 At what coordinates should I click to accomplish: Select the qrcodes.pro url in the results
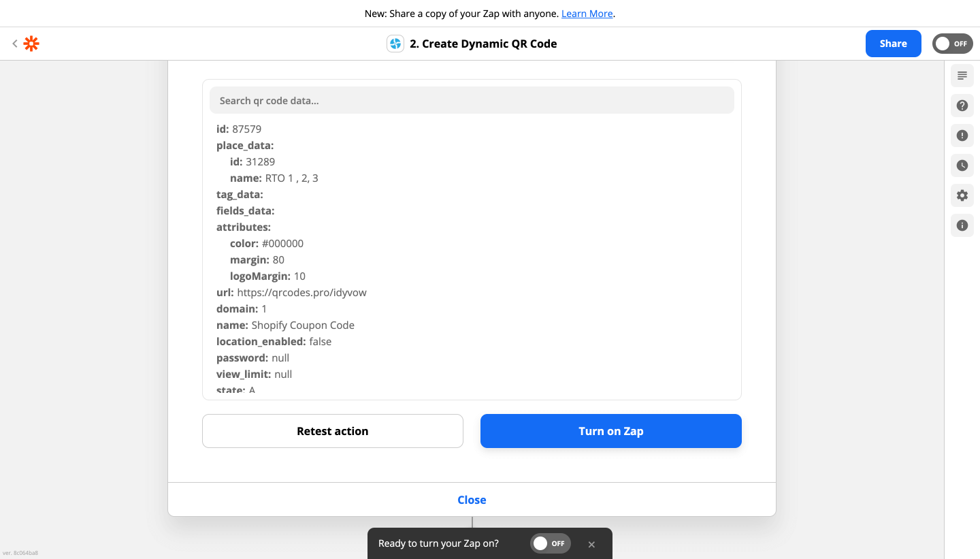[301, 292]
